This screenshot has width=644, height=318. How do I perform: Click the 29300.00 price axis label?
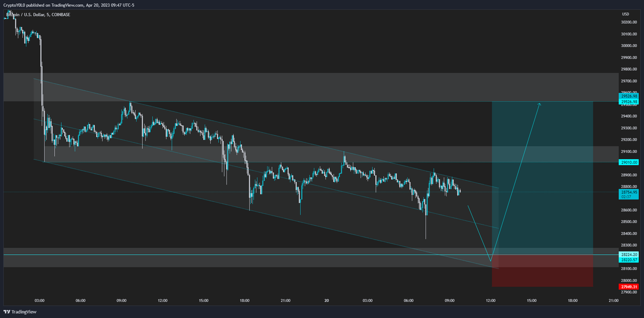pos(629,128)
